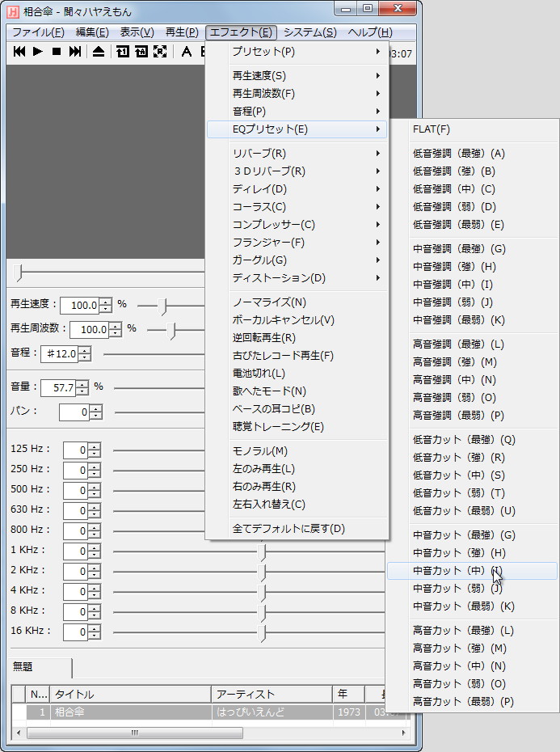Toggle 古びたレコード再生(F) effect

[297, 355]
